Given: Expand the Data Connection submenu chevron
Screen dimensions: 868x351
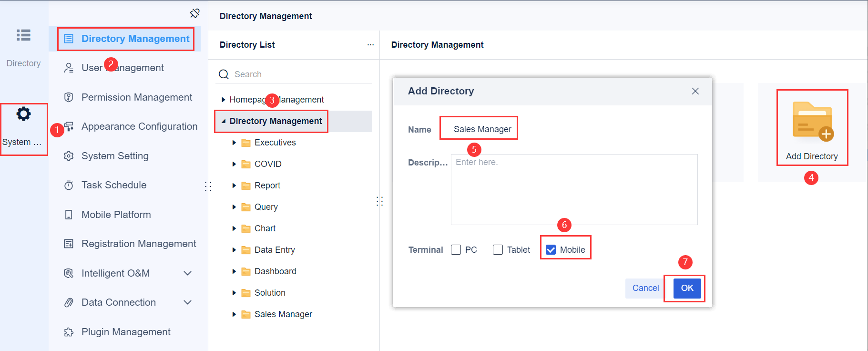Looking at the screenshot, I should (x=188, y=302).
